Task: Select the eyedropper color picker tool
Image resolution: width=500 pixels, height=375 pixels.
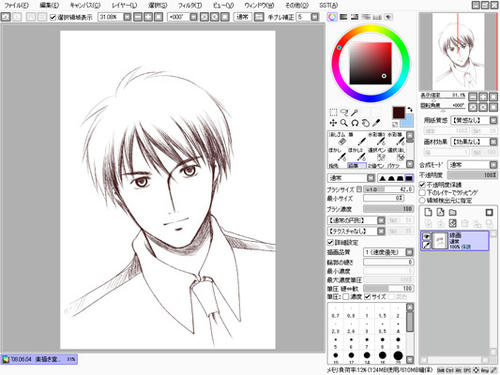Action: click(x=376, y=123)
